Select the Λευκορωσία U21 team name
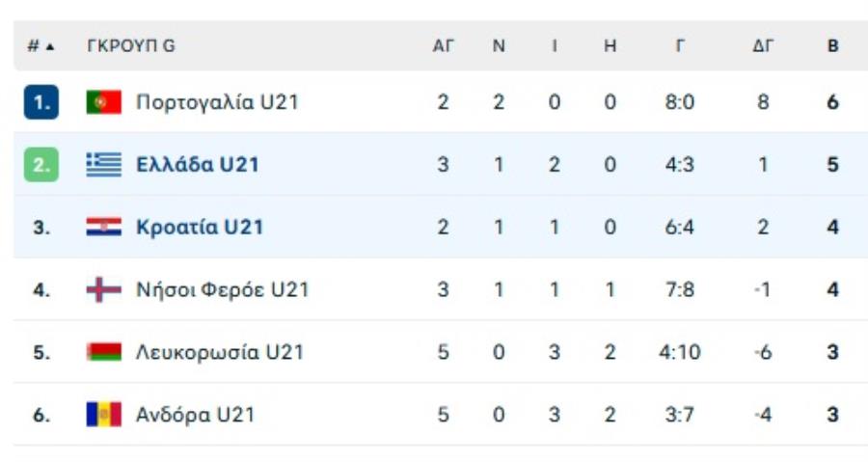 (x=220, y=352)
